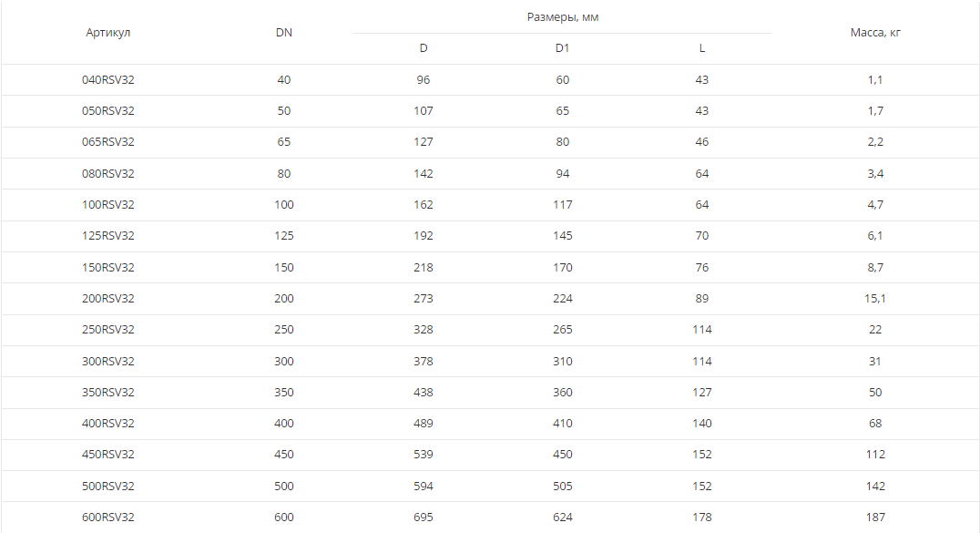Select D1 value 117 cell
Screen dimensions: 980x533
click(563, 205)
